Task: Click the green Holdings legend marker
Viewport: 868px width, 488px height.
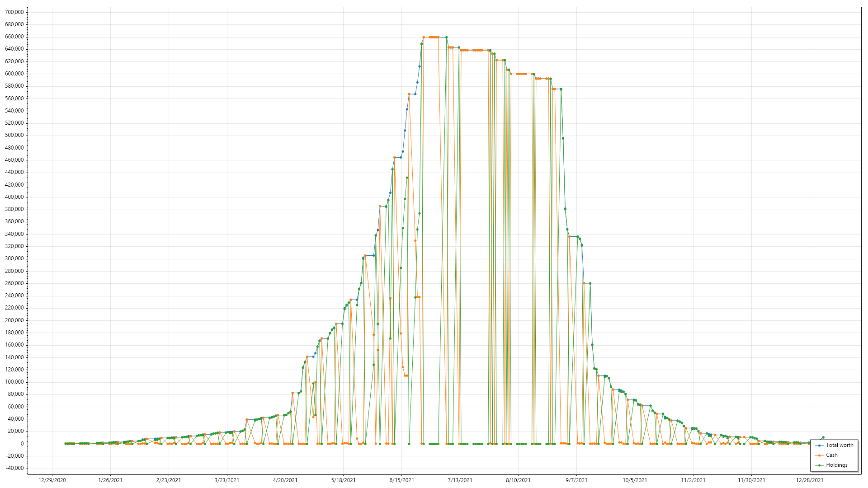Action: click(x=819, y=465)
